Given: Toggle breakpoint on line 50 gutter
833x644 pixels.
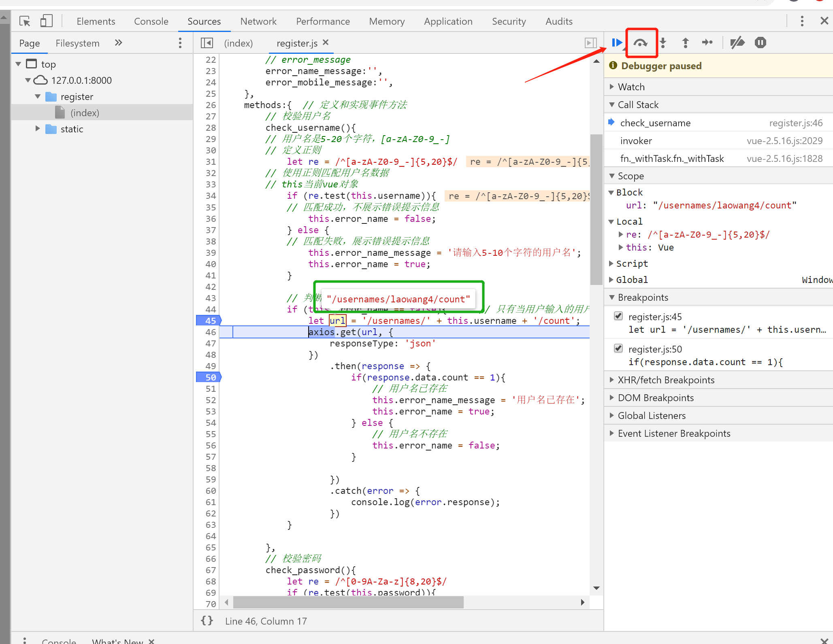Looking at the screenshot, I should [209, 377].
